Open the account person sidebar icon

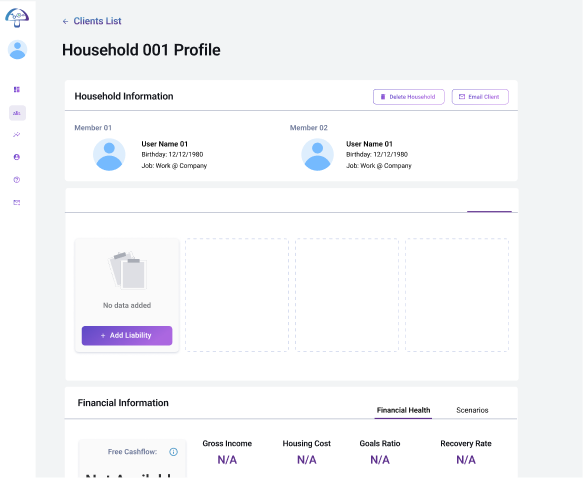tap(17, 157)
